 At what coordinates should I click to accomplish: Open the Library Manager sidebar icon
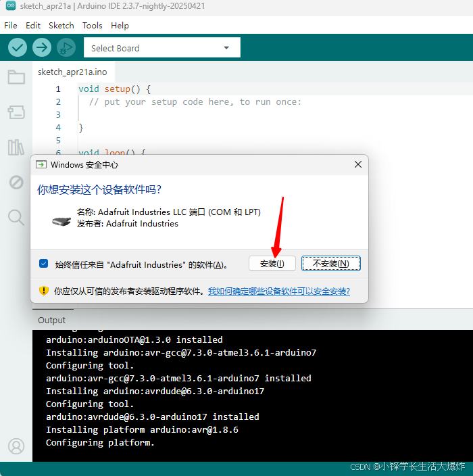click(x=16, y=147)
